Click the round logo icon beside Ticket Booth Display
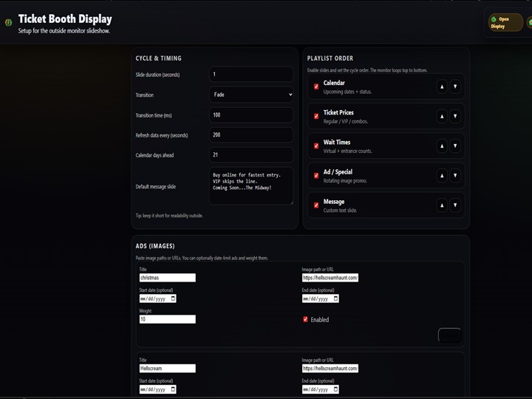532x399 pixels. pos(8,22)
